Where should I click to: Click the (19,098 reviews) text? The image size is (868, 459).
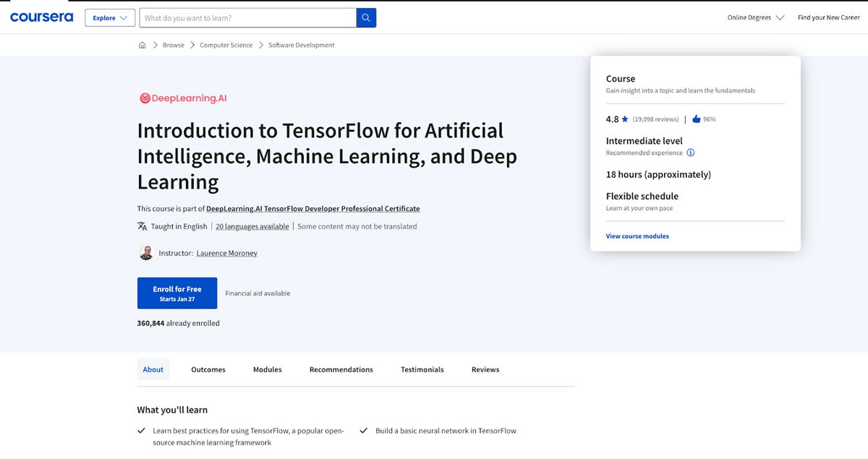pos(655,119)
